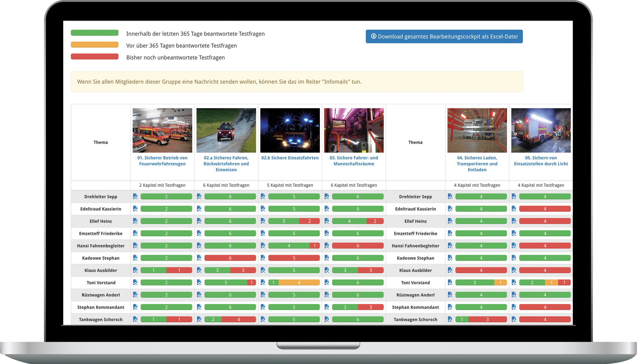Click the illuminated fire engine thumbnail of topic 05
This screenshot has width=637, height=364.
point(541,131)
